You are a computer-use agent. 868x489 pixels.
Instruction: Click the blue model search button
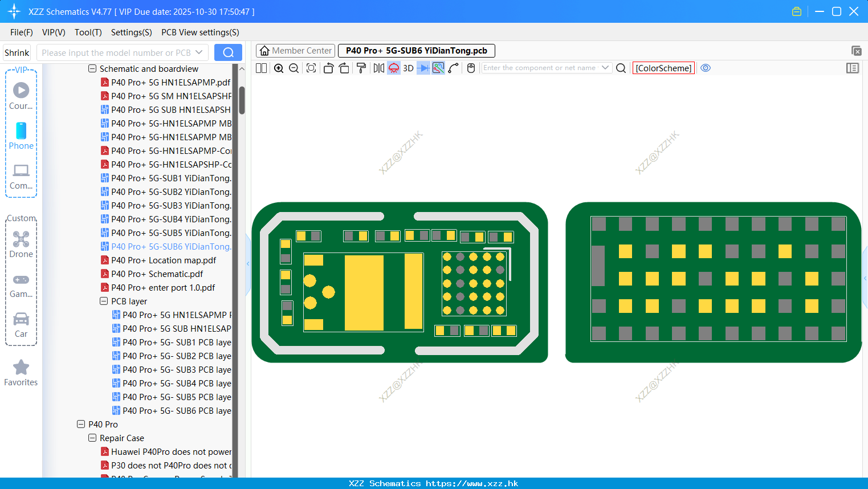pyautogui.click(x=228, y=52)
